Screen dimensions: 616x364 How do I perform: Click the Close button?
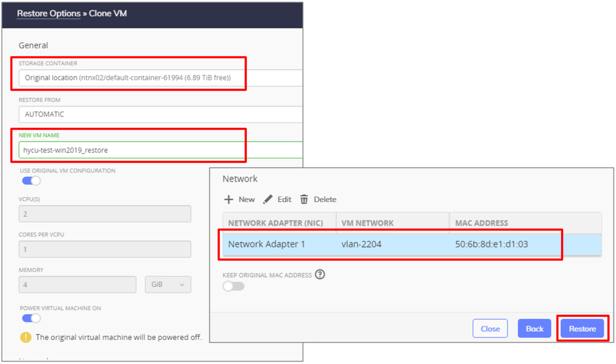pos(490,329)
